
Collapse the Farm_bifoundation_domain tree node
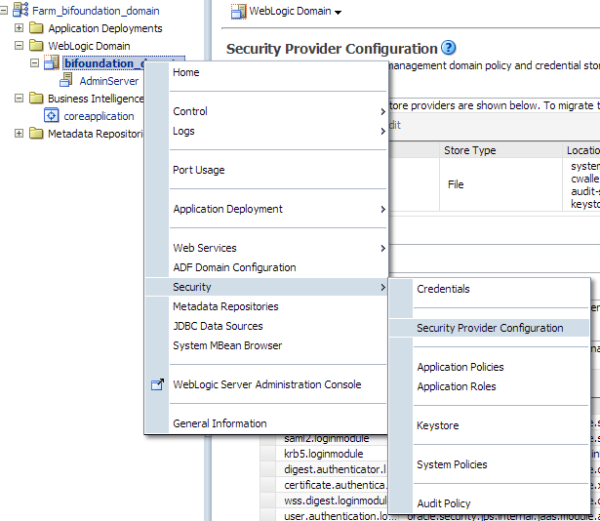[x=4, y=10]
